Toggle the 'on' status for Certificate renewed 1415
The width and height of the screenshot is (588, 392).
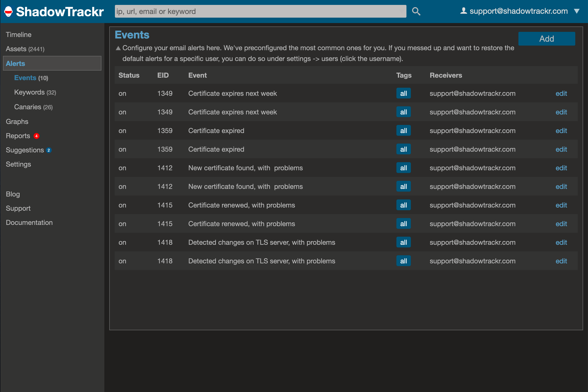pos(122,205)
